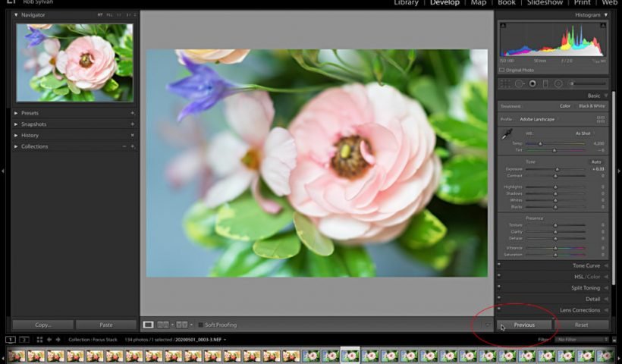Screen dimensions: 622x364
Task: Expand the Presets panel
Action: pyautogui.click(x=30, y=113)
